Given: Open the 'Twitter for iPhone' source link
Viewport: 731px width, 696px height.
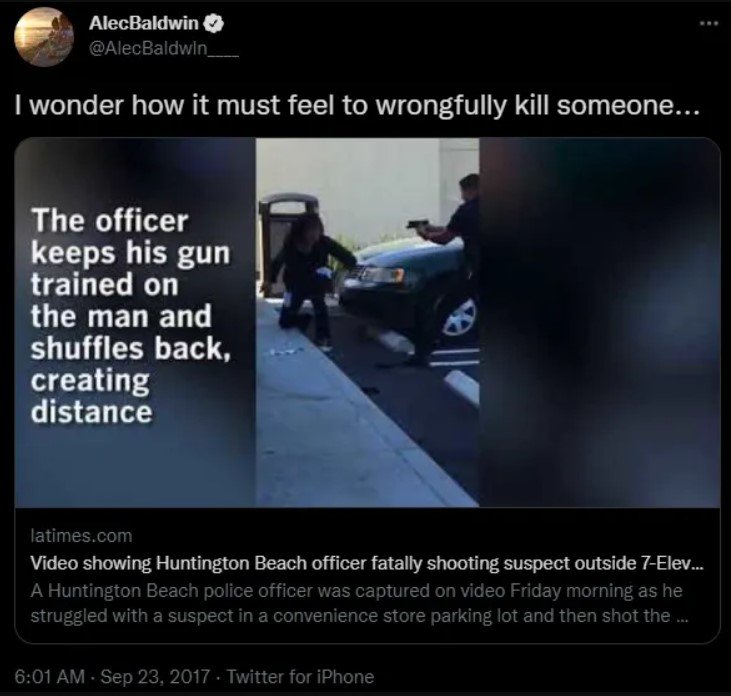Looking at the screenshot, I should [300, 676].
